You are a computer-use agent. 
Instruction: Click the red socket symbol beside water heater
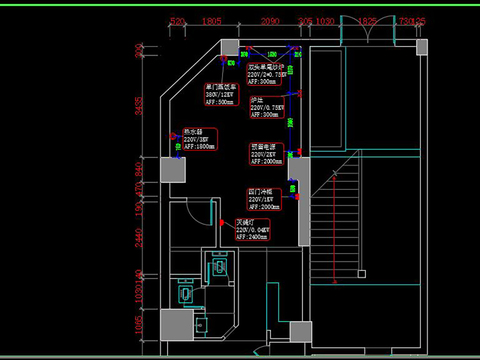coord(173,136)
